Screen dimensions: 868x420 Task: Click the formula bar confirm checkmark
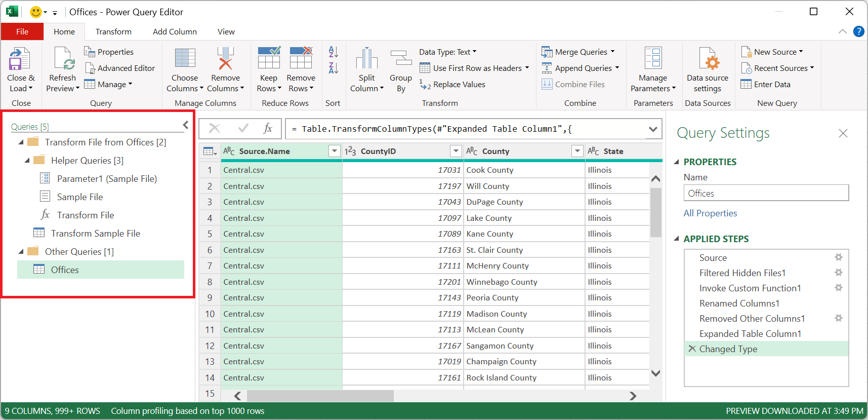click(x=243, y=129)
